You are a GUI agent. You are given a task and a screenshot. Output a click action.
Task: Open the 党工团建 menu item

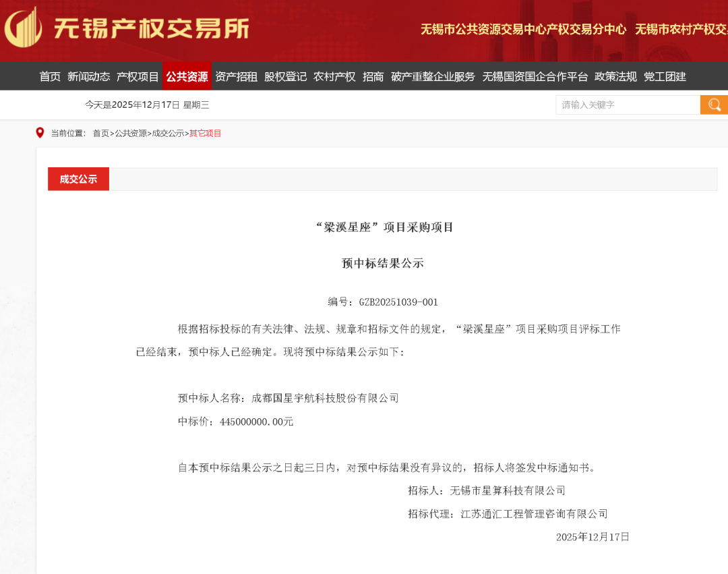tap(665, 76)
